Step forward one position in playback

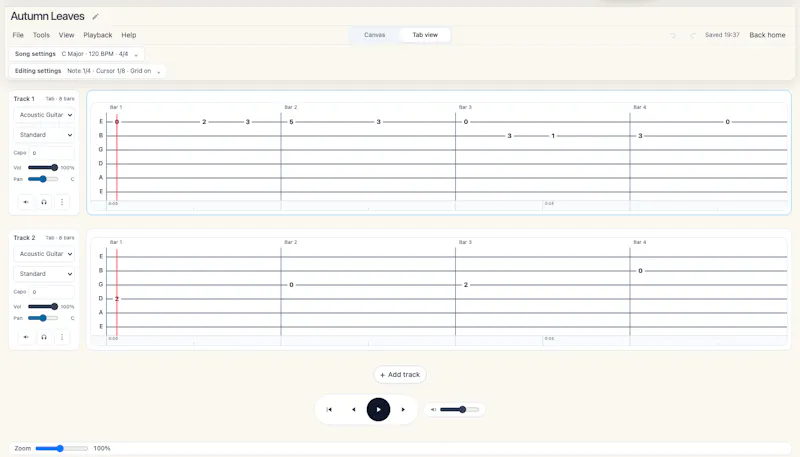pos(403,410)
